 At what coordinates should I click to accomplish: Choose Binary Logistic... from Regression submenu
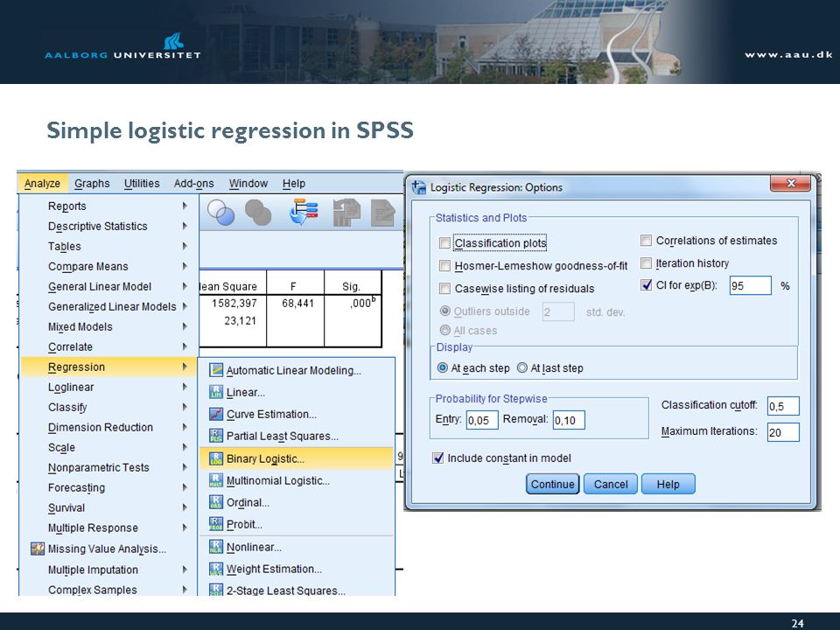coord(297,458)
